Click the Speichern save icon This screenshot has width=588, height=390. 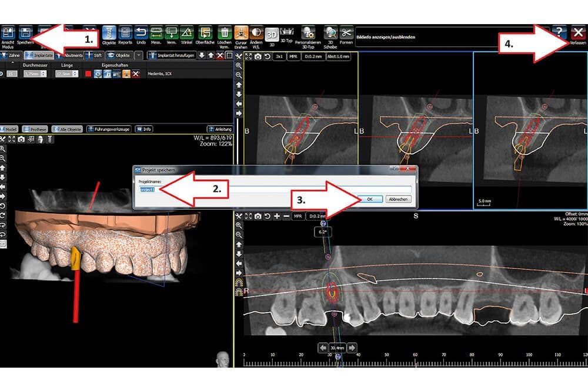pyautogui.click(x=25, y=33)
